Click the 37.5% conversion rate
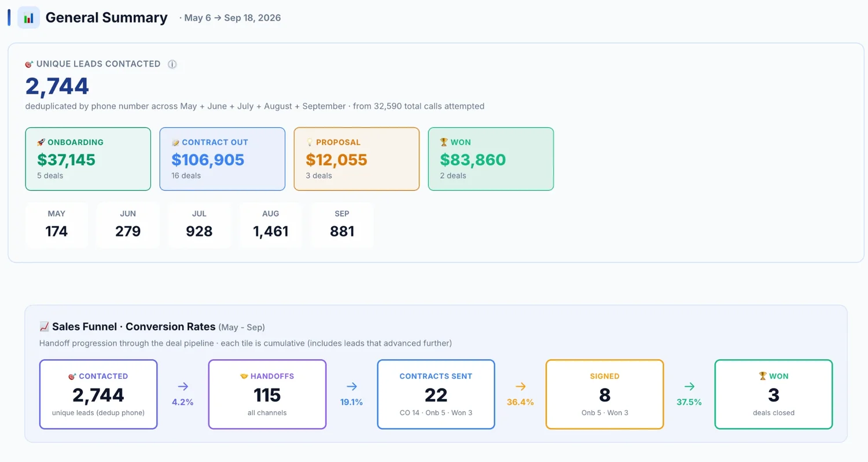This screenshot has width=868, height=462. [689, 402]
